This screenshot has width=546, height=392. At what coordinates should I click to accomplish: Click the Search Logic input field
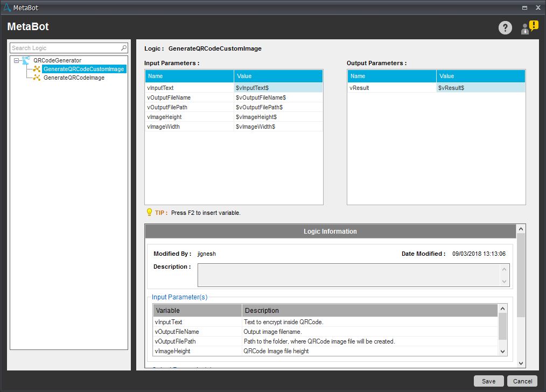65,48
